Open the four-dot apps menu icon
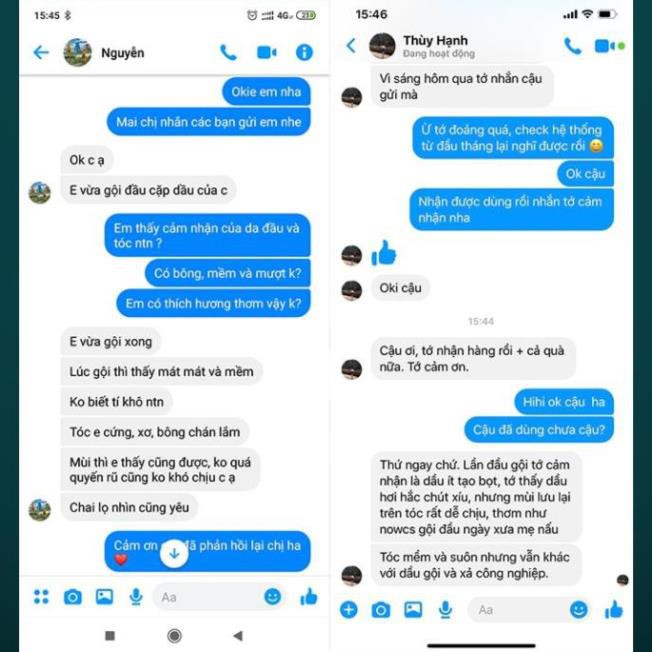The image size is (652, 652). (x=41, y=597)
